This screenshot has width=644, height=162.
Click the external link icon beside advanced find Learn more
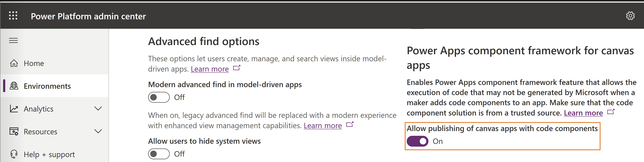[237, 68]
